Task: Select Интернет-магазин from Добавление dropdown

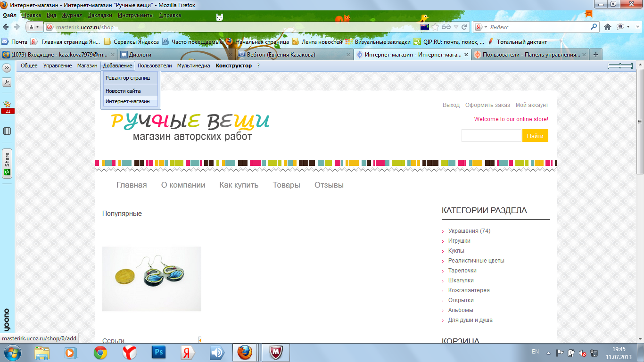Action: click(x=131, y=101)
